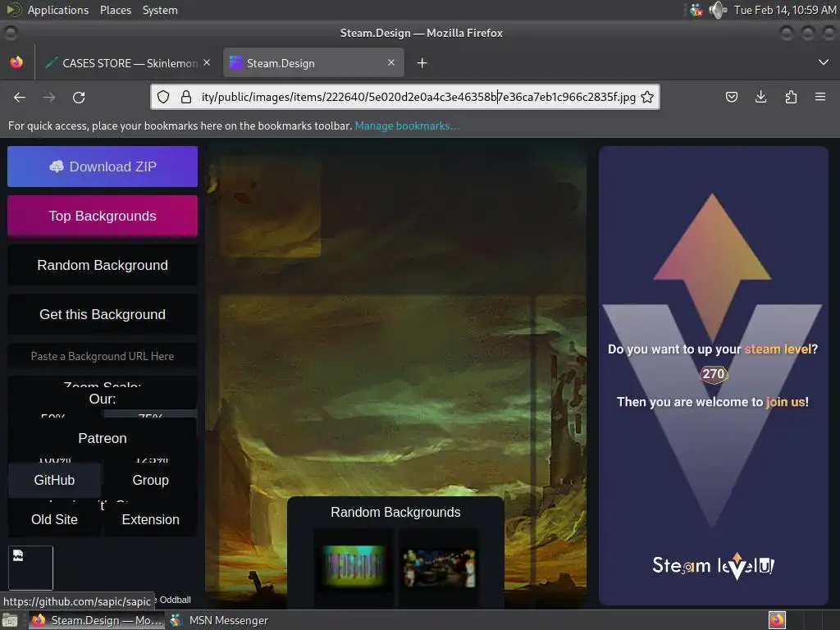The height and width of the screenshot is (630, 840).
Task: Open the date and time clock
Action: pos(785,10)
